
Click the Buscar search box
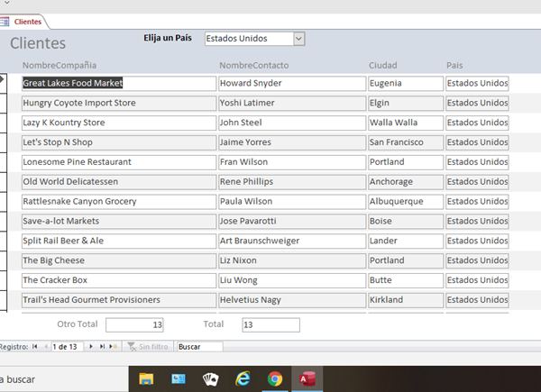[x=200, y=346]
